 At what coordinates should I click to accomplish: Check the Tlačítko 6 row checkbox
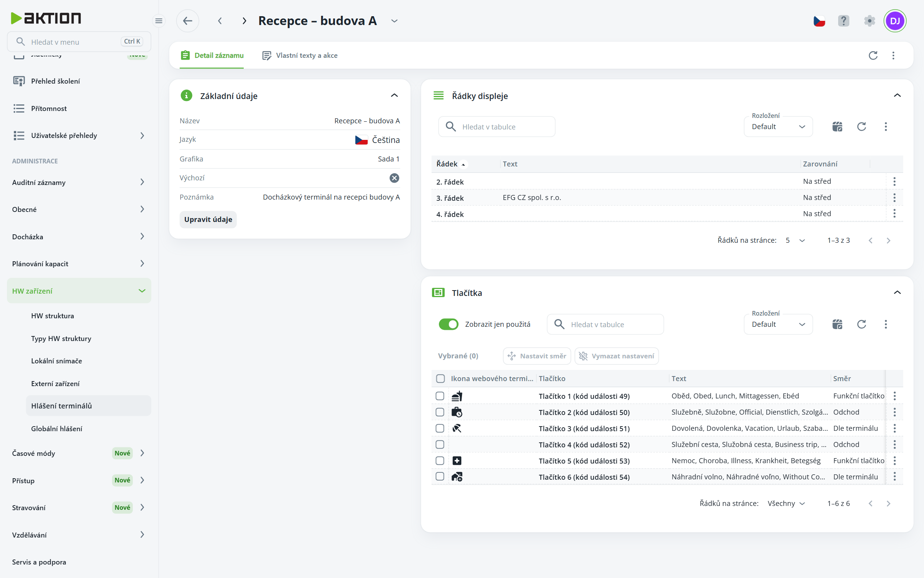440,476
